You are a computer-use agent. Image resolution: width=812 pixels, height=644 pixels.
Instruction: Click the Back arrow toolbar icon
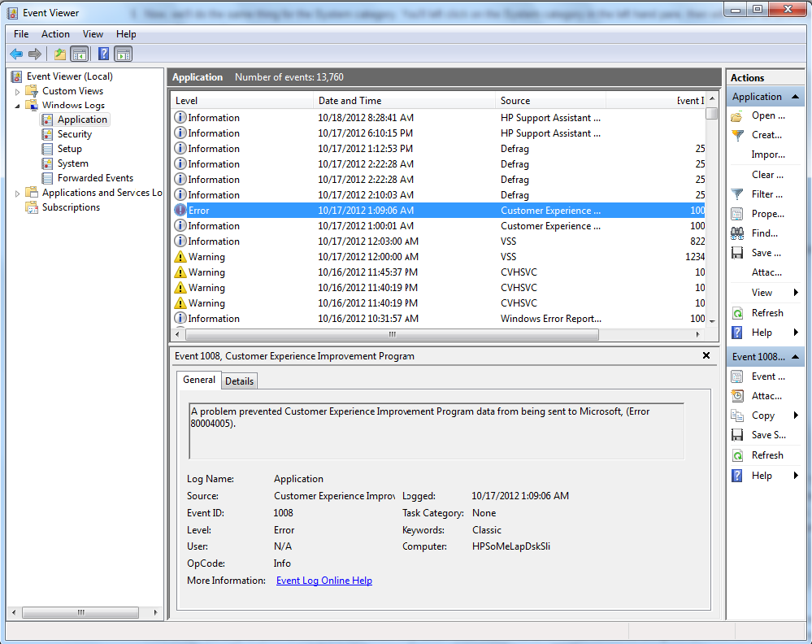(16, 54)
